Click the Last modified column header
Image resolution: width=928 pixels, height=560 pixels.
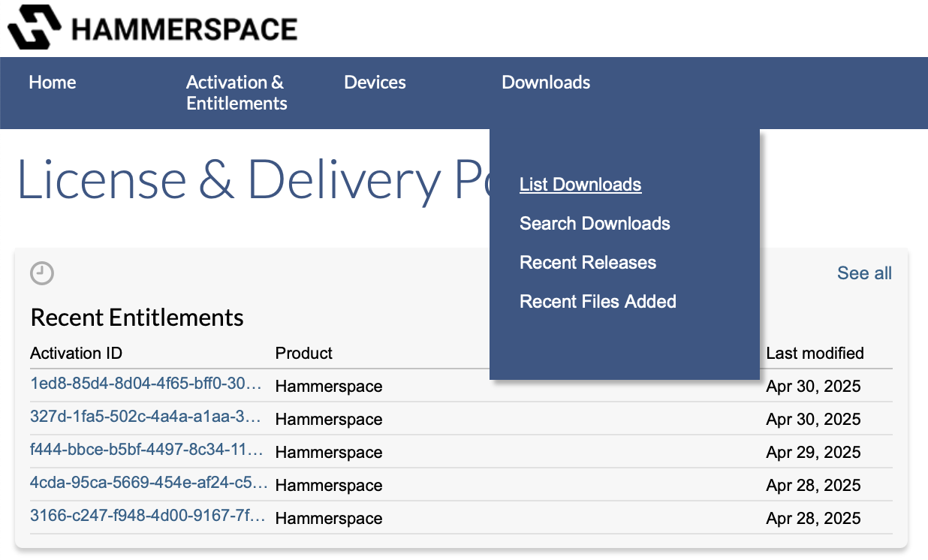tap(815, 353)
